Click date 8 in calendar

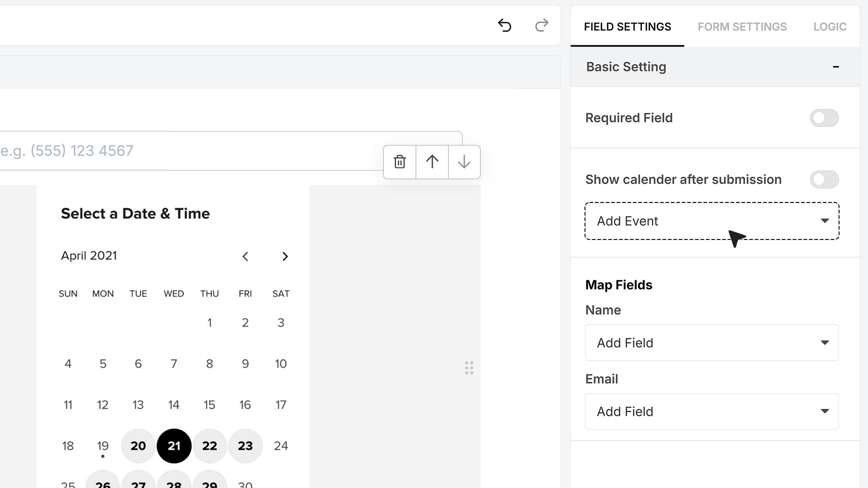210,364
